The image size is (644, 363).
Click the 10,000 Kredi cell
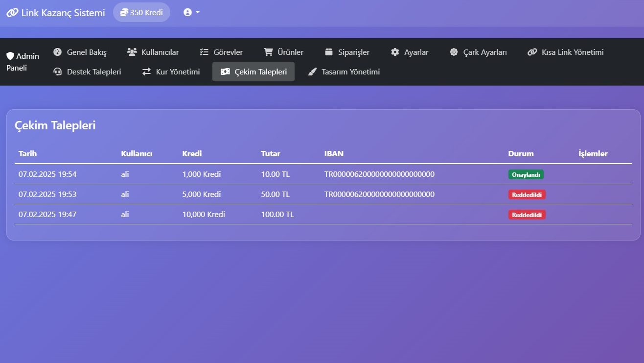(x=204, y=214)
